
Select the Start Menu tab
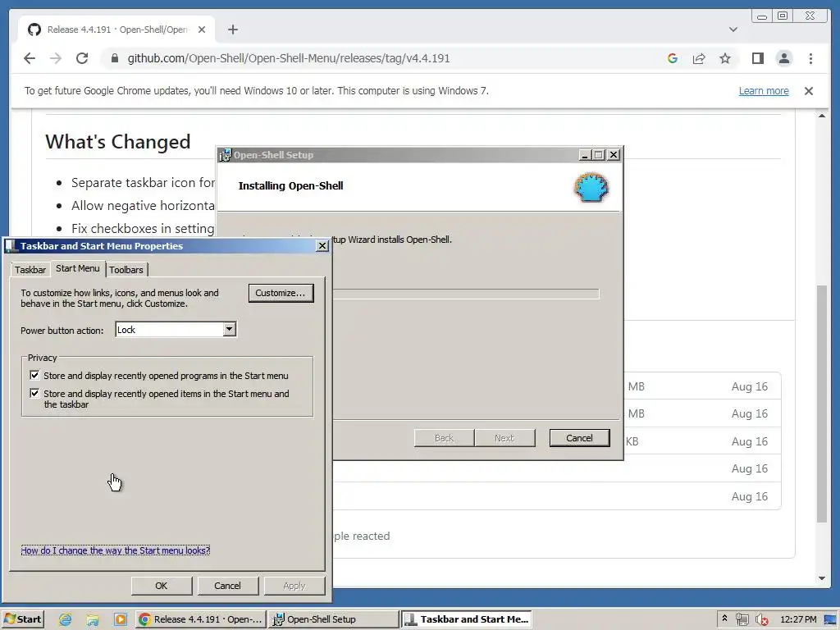[78, 268]
